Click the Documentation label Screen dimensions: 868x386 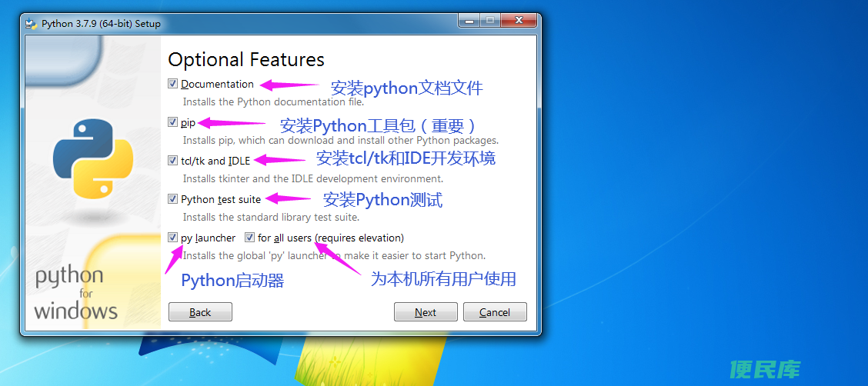pyautogui.click(x=217, y=84)
